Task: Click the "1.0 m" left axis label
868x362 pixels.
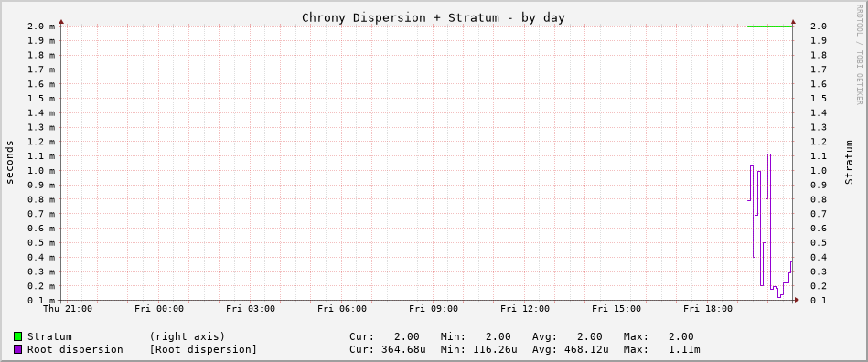Action: pyautogui.click(x=41, y=170)
